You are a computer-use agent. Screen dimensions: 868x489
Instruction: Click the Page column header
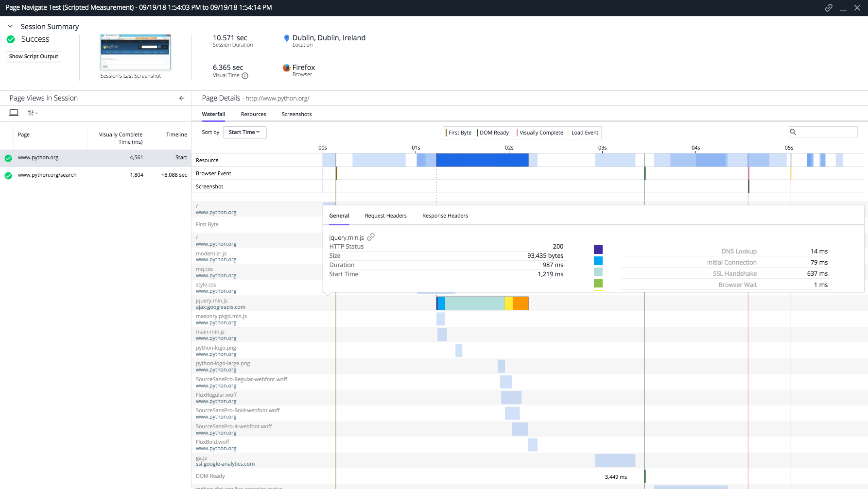24,135
